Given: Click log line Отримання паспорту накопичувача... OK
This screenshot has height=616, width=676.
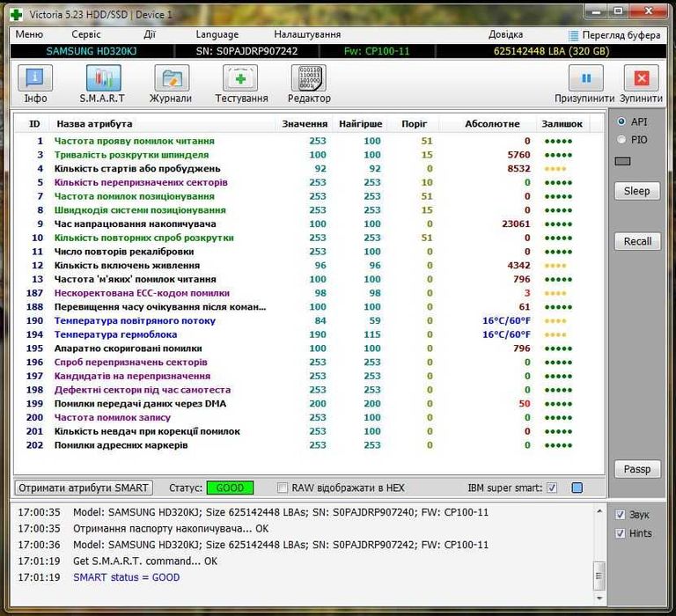Looking at the screenshot, I should 171,529.
